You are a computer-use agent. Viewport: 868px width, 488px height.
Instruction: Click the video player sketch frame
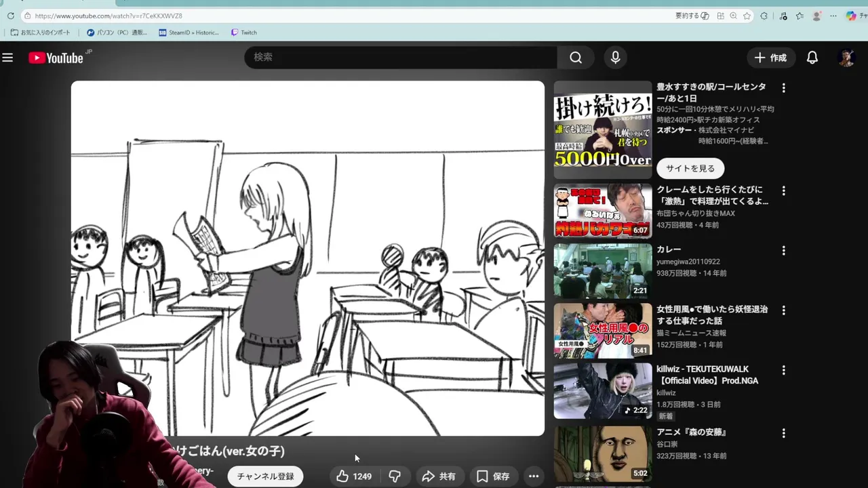coord(308,258)
